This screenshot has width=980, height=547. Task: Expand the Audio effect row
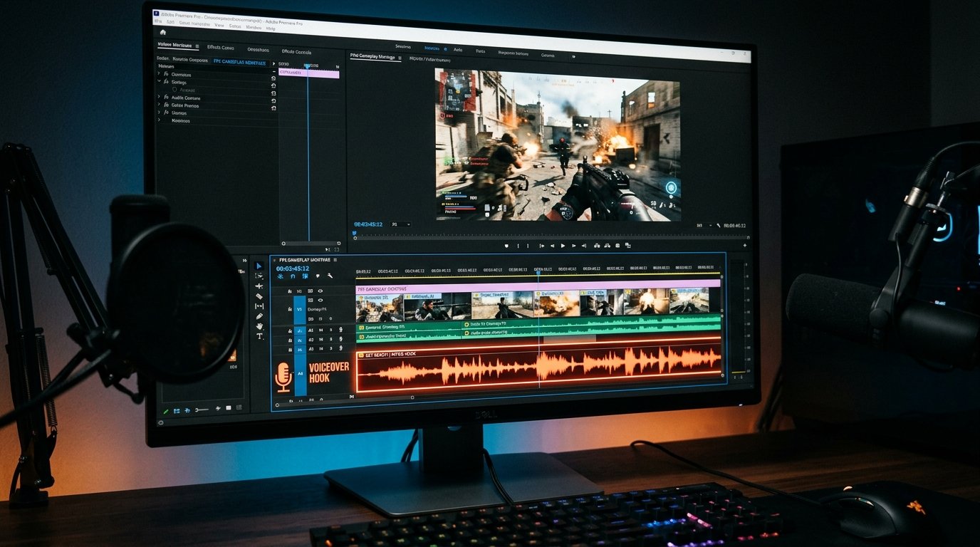point(159,97)
